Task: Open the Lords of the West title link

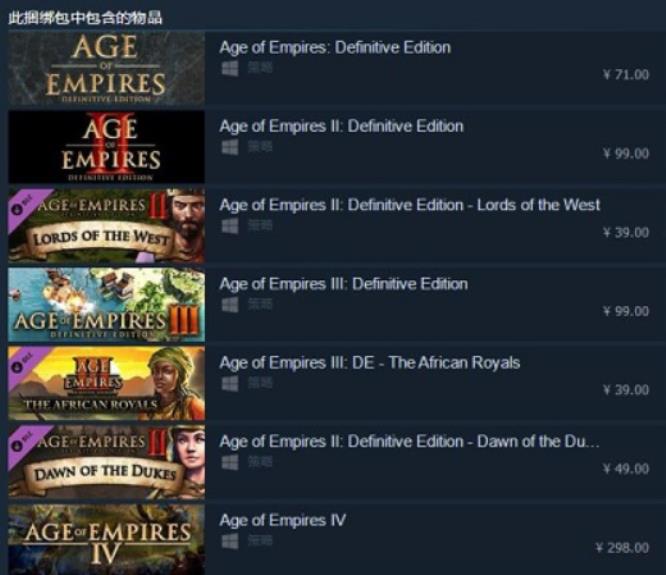Action: coord(410,205)
